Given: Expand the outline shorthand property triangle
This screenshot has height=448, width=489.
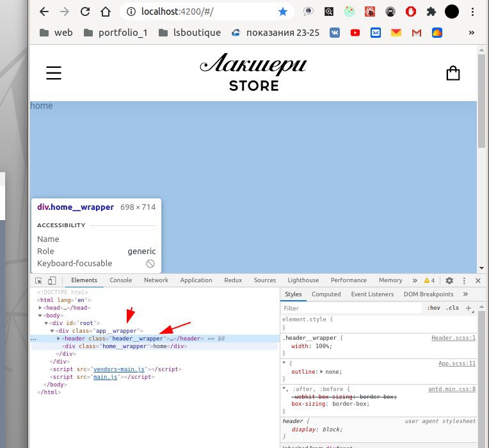Looking at the screenshot, I should tap(321, 372).
